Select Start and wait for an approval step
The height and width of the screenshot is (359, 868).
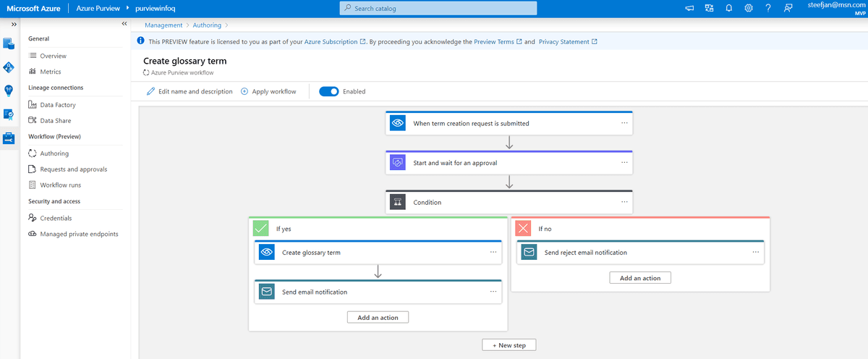(x=509, y=163)
